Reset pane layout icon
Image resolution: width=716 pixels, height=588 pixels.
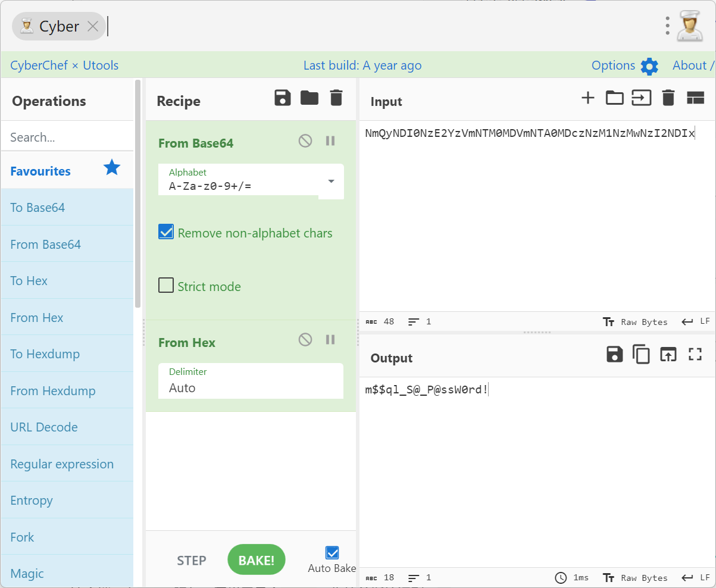pyautogui.click(x=695, y=98)
